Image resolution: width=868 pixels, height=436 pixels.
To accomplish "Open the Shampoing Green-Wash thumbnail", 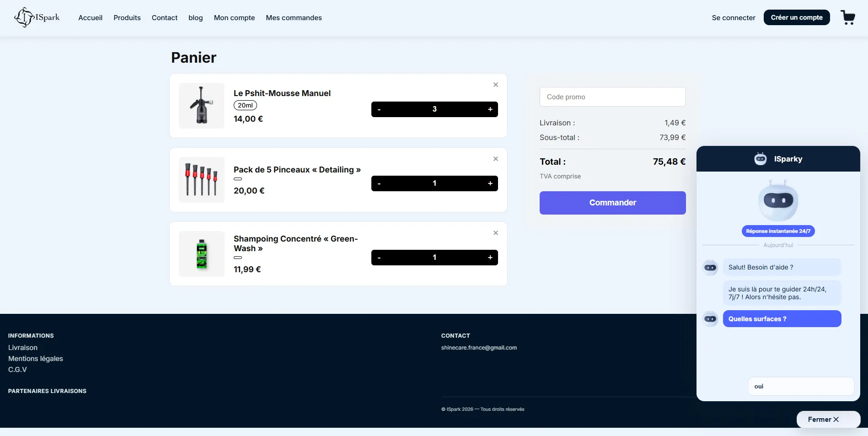I will click(201, 254).
